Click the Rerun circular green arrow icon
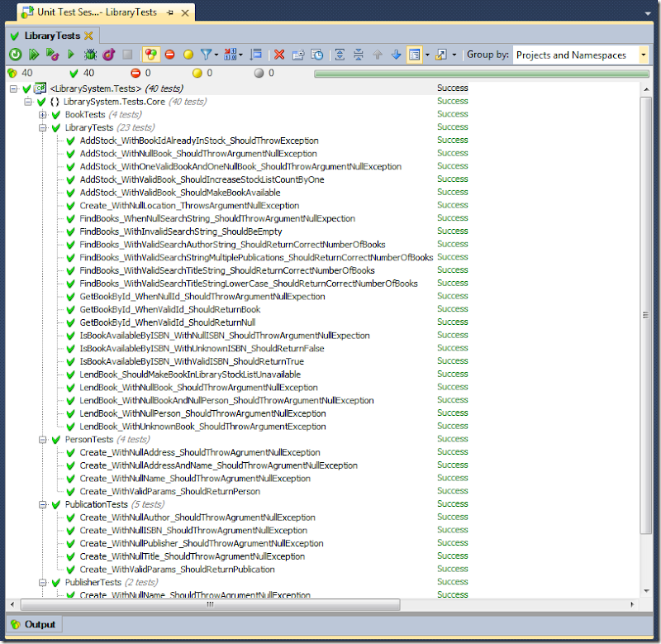 coord(15,55)
